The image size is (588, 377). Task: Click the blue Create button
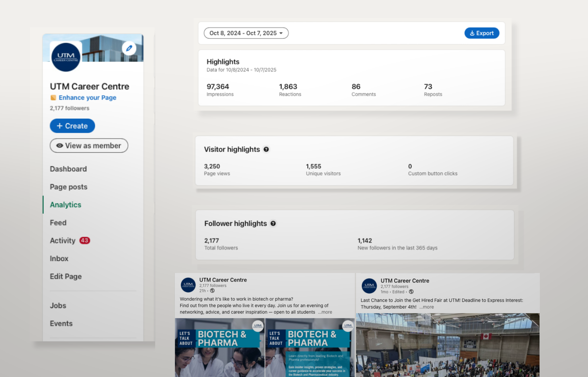click(x=72, y=126)
